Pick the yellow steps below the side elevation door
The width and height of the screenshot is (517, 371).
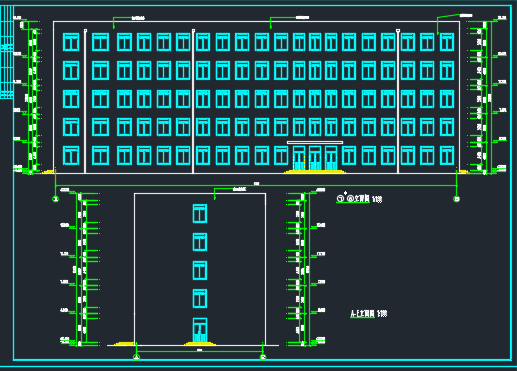[200, 343]
